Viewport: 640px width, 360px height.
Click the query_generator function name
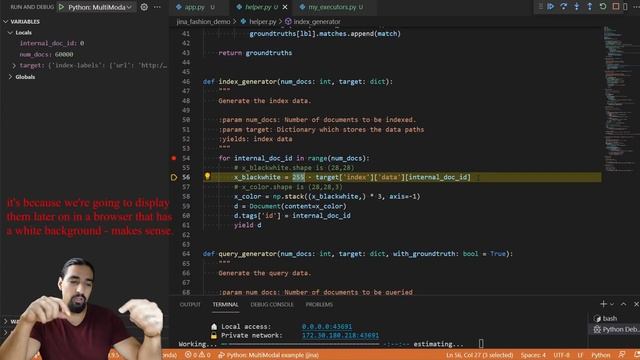click(247, 253)
